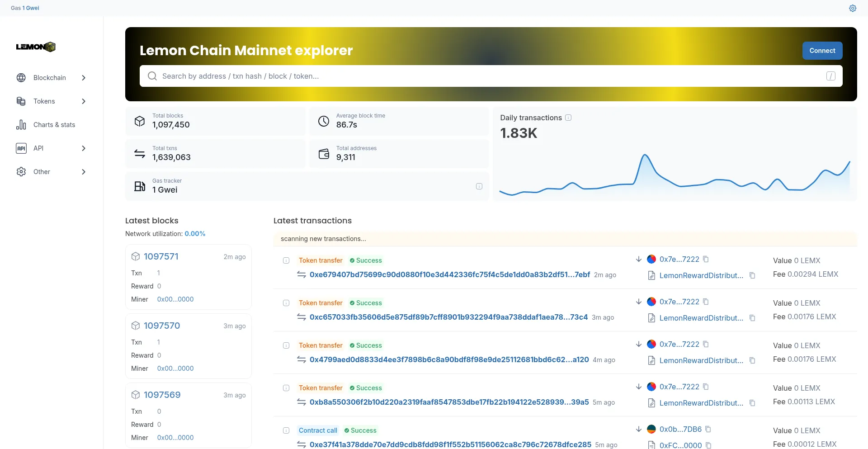
Task: Copy 0xFC...0000 address
Action: (x=708, y=445)
